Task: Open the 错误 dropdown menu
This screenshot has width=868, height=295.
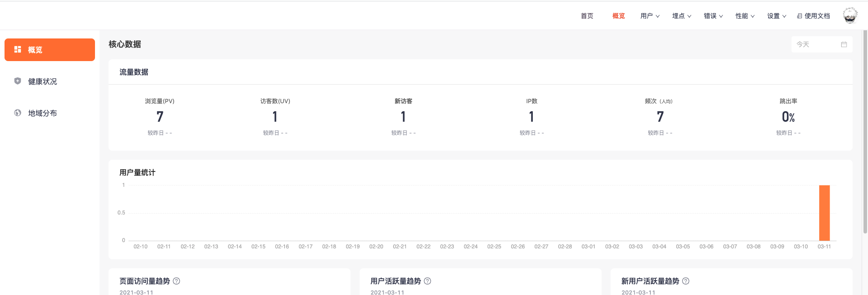Action: [x=713, y=16]
